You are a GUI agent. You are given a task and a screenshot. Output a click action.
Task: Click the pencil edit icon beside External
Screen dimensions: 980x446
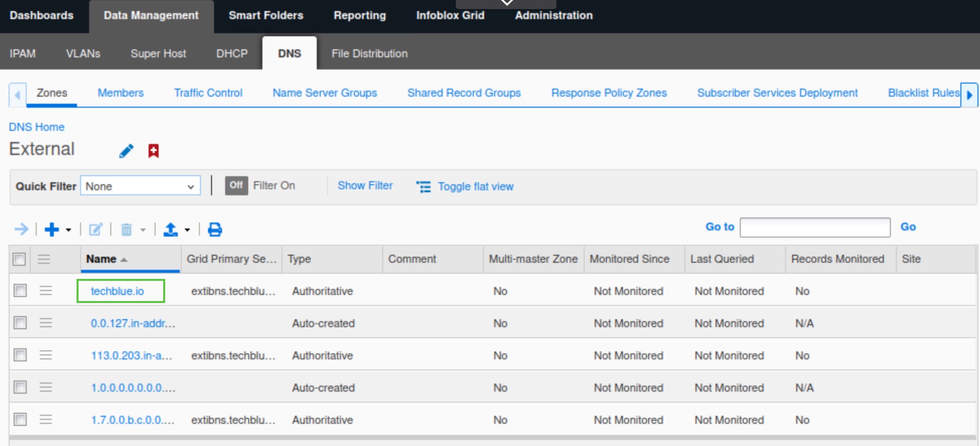tap(126, 151)
